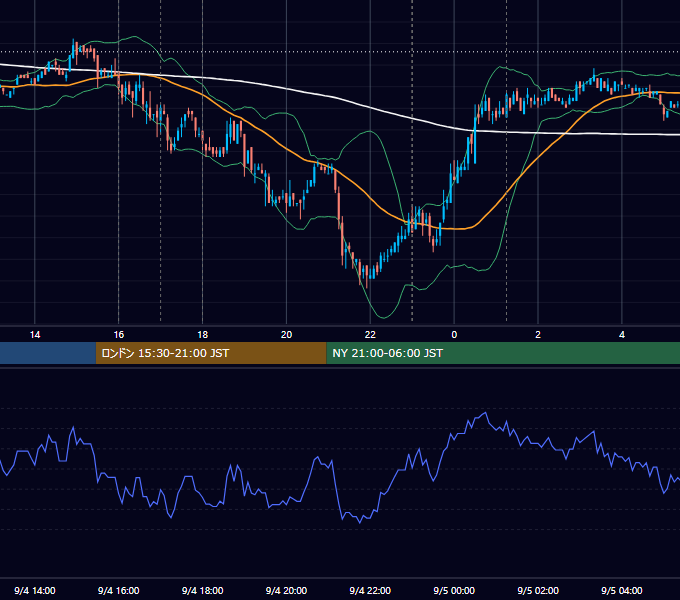This screenshot has width=680, height=600.
Task: Select the 0 hour axis label
Action: [454, 335]
